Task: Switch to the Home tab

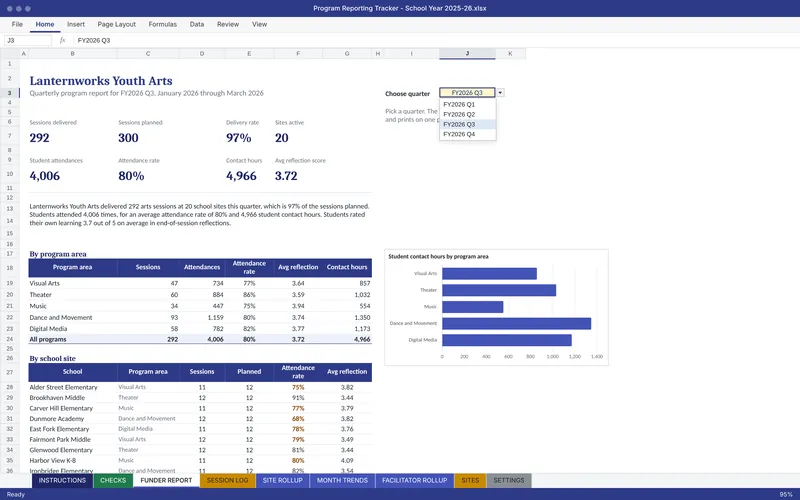Action: coord(44,24)
